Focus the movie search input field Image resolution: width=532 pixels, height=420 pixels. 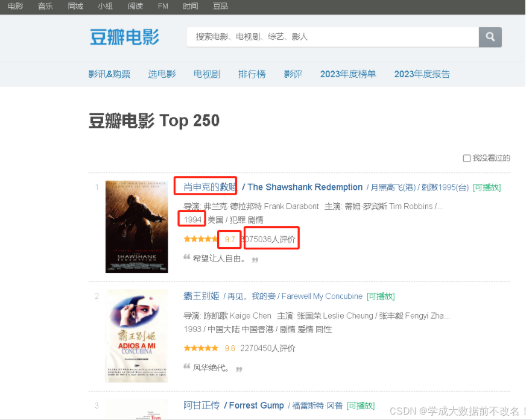333,37
